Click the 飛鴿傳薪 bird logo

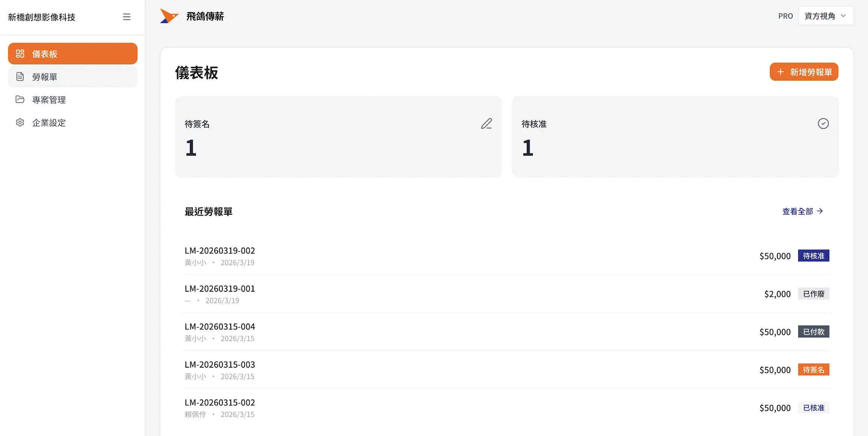click(x=169, y=16)
